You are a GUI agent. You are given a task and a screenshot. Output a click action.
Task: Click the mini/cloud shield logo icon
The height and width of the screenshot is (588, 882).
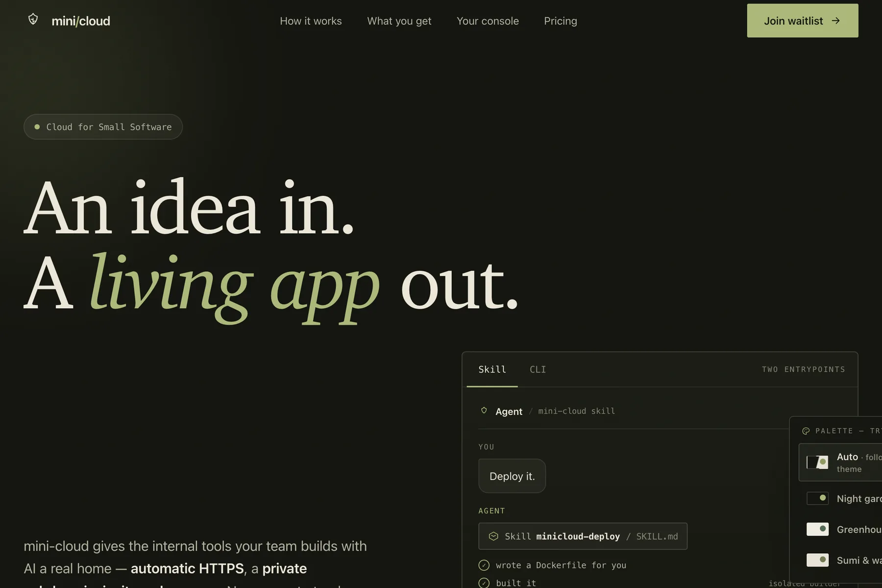pyautogui.click(x=33, y=20)
